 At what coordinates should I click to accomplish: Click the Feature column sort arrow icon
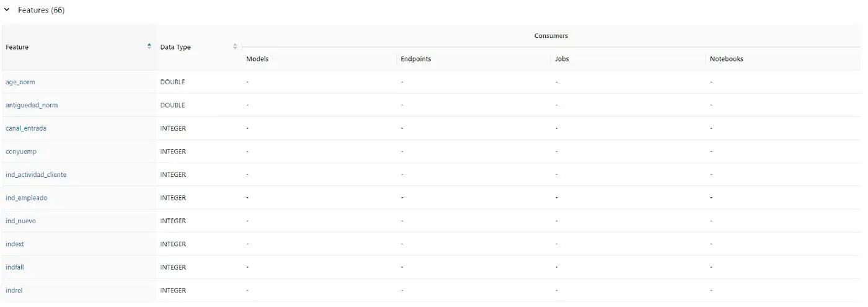(149, 47)
